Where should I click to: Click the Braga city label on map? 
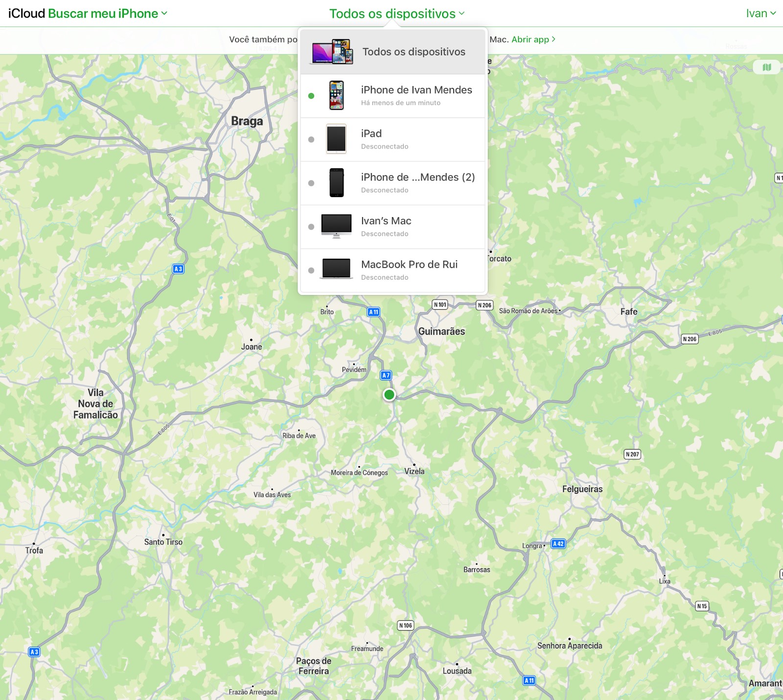[x=247, y=121]
